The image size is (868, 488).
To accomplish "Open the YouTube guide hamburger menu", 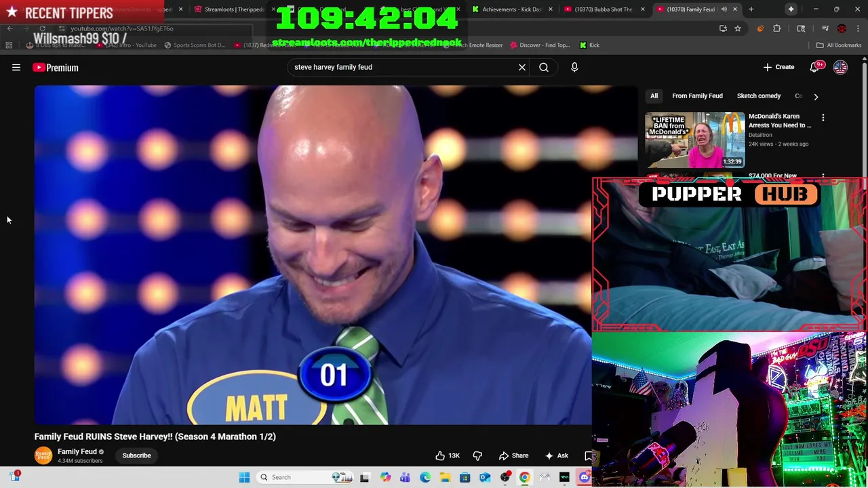I will pos(16,67).
